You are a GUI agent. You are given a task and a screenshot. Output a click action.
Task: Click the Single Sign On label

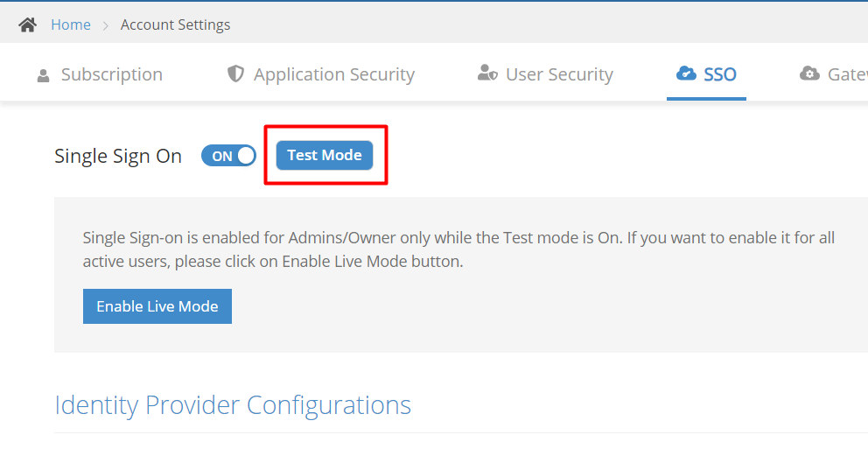point(118,156)
